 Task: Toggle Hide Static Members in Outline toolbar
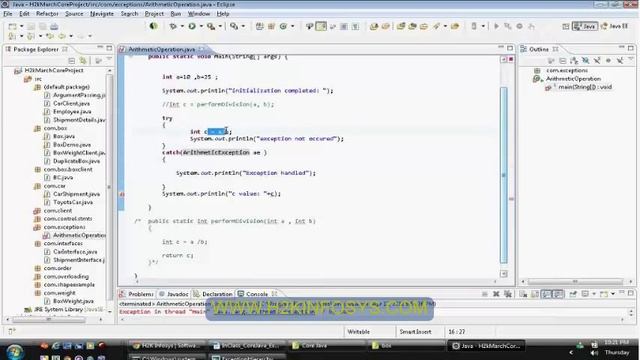pos(597,61)
